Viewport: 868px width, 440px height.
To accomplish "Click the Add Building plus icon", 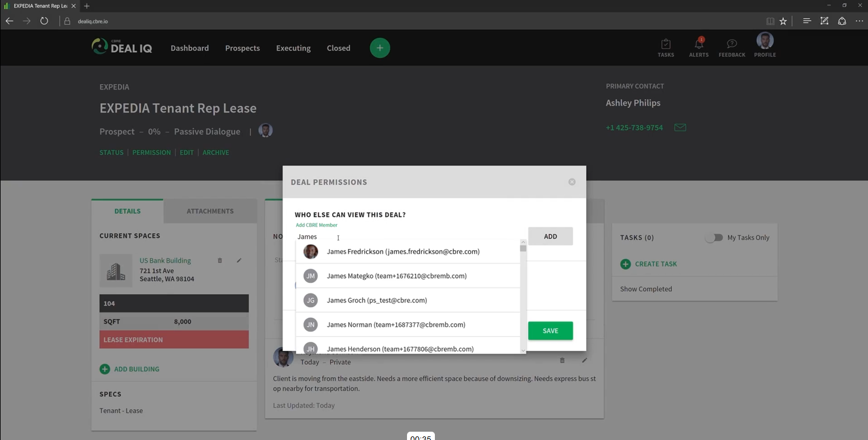I will [104, 369].
